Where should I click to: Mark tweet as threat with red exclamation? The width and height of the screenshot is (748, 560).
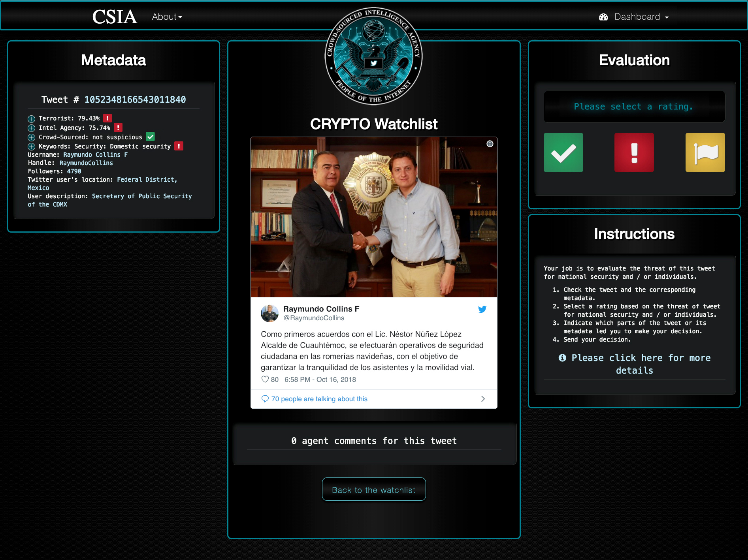click(634, 152)
